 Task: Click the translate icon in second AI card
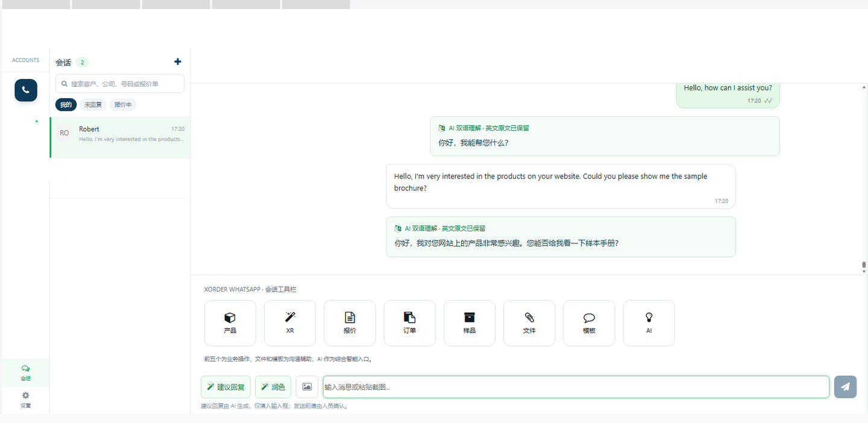[x=398, y=229]
